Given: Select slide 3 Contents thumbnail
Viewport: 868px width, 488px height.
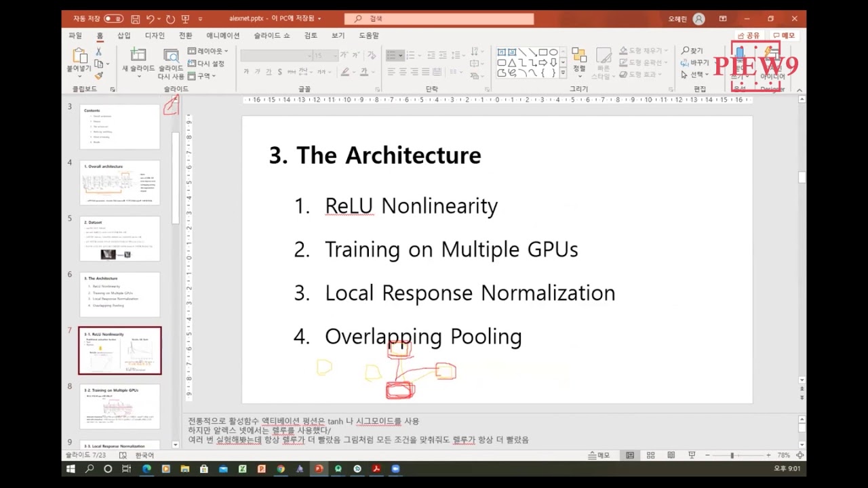Looking at the screenshot, I should coord(120,126).
